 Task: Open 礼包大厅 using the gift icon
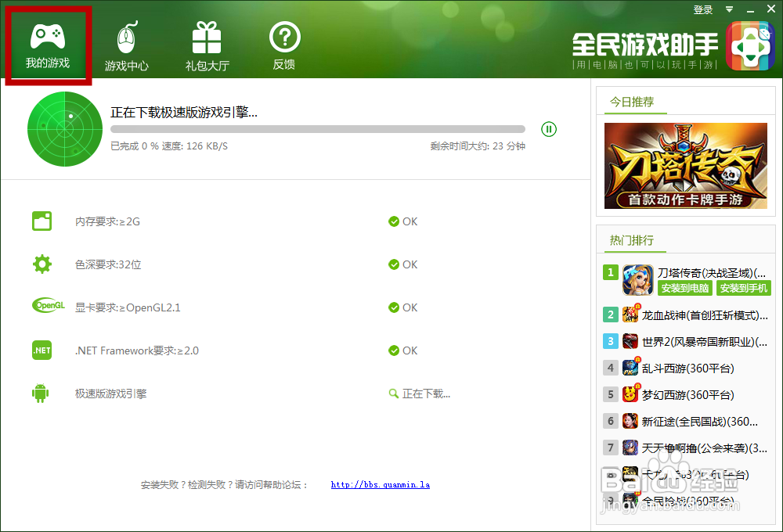[x=206, y=34]
